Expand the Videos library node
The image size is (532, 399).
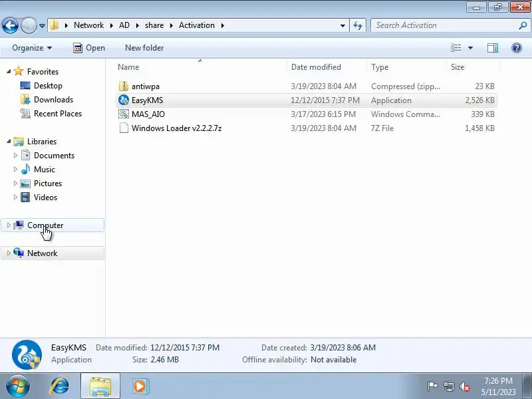[x=15, y=197]
